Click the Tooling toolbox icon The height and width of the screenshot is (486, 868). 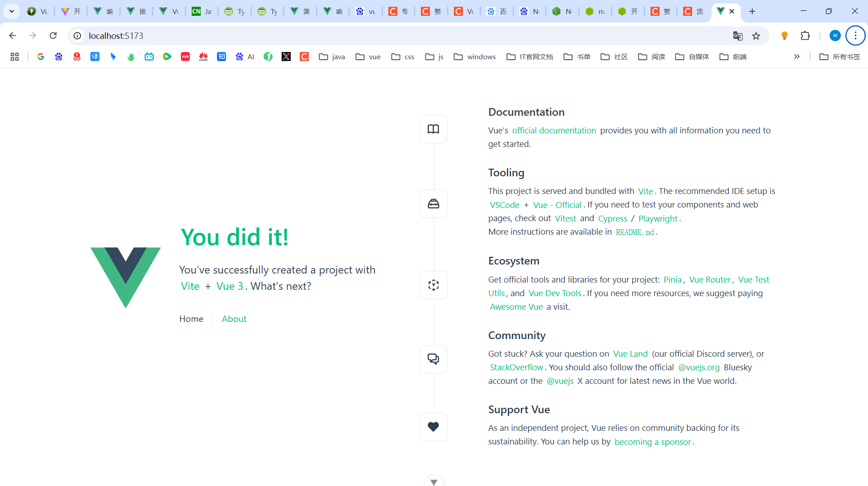coord(433,204)
